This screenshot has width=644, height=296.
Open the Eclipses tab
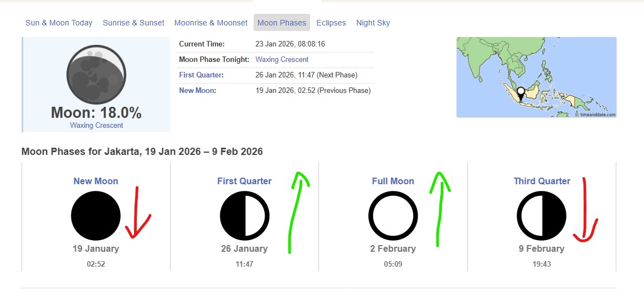331,23
